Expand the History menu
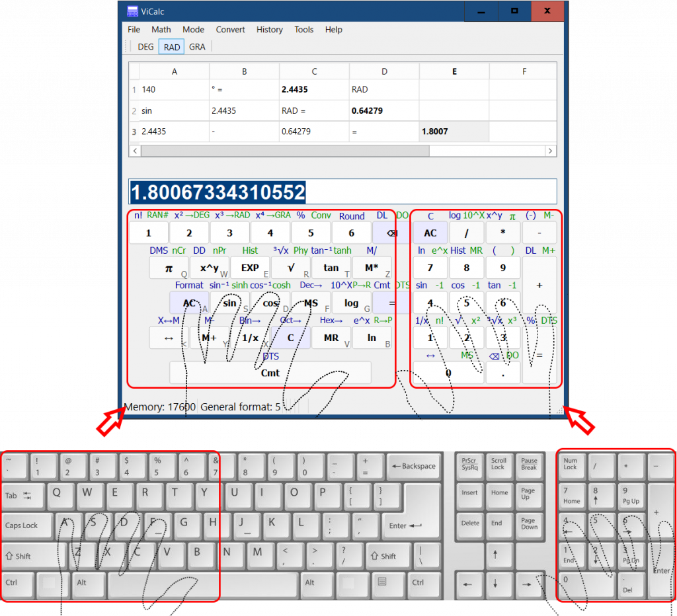 [x=269, y=30]
